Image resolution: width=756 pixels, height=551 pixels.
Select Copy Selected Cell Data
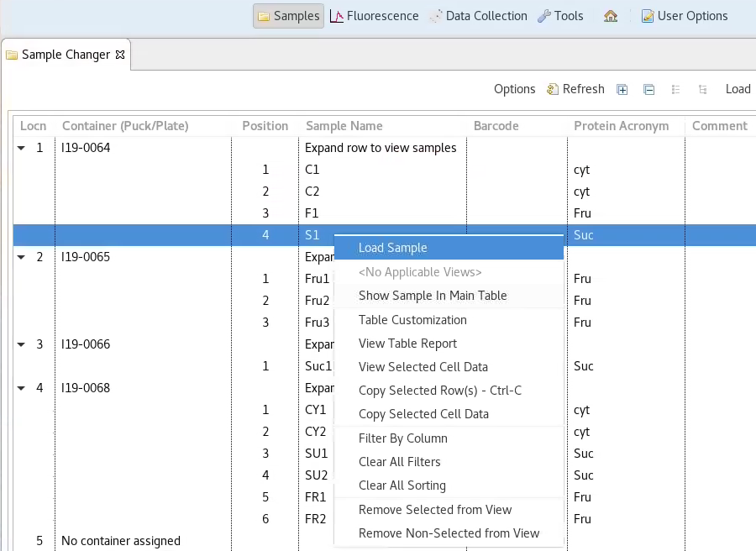pos(449,414)
